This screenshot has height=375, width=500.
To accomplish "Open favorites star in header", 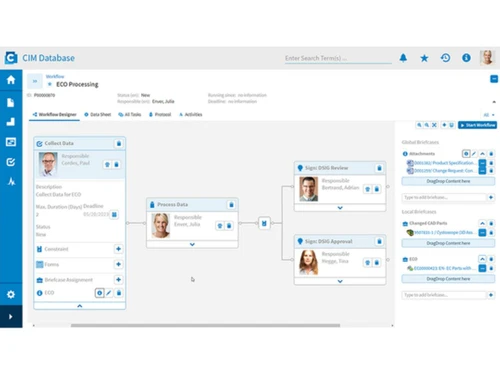I will 424,58.
